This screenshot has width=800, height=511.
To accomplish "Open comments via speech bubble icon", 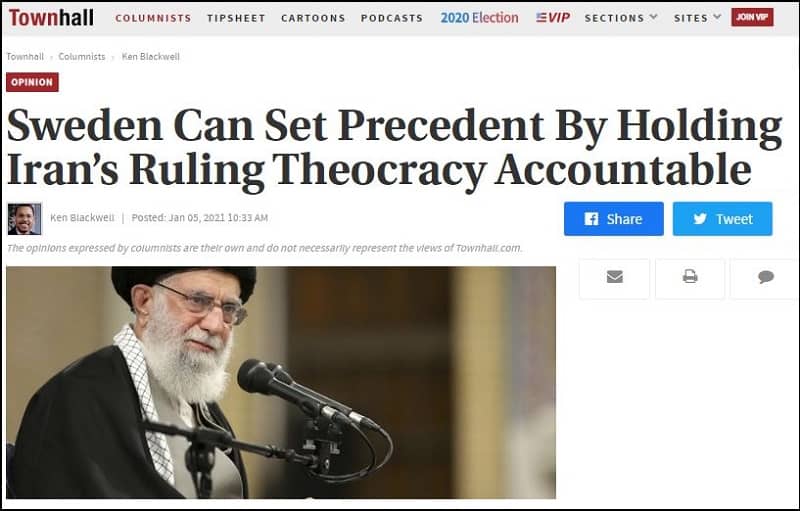I will click(766, 277).
